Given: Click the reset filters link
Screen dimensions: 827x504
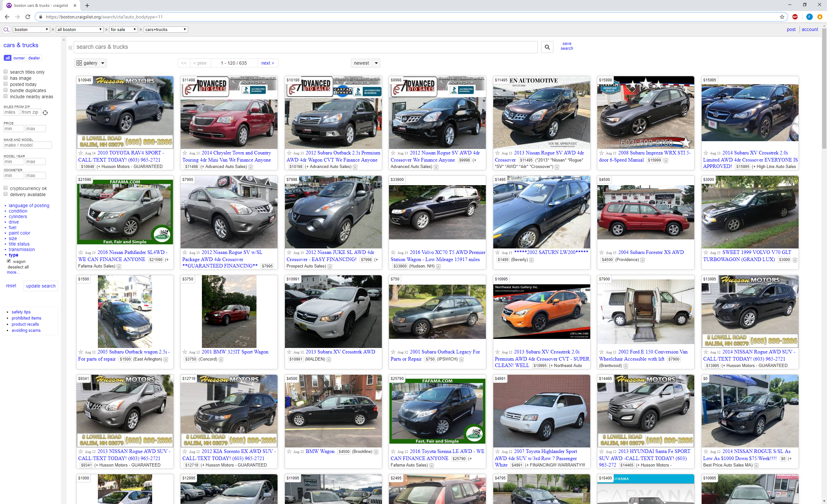Looking at the screenshot, I should pos(11,286).
